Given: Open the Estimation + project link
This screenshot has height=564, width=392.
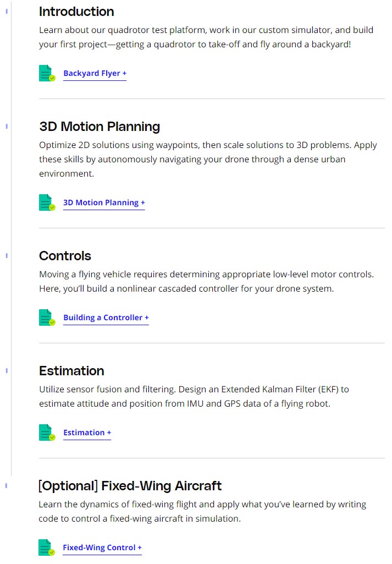Looking at the screenshot, I should click(x=87, y=432).
